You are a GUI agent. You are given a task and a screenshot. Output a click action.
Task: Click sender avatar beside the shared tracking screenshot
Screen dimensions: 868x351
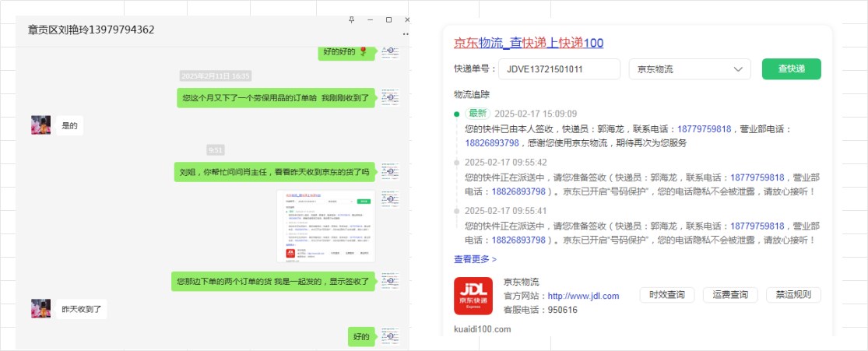point(390,198)
